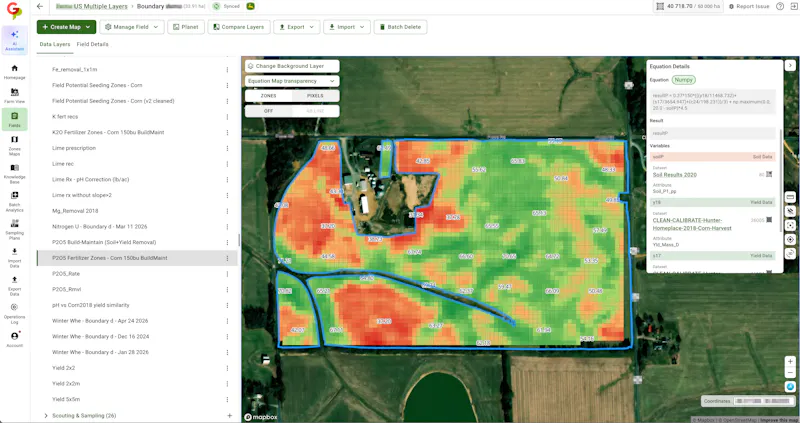Switch to the Field Details tab
Viewport: 800px width, 423px height.
pos(92,44)
